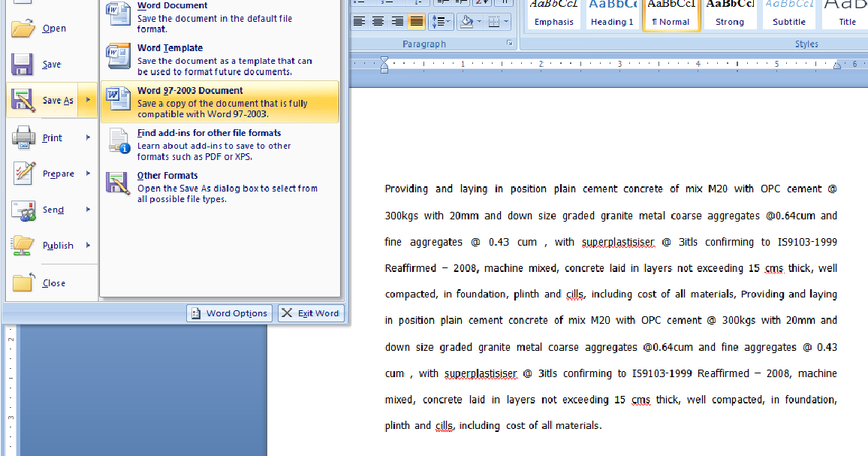
Task: Click the Left Indent box on ruler
Action: (384, 71)
